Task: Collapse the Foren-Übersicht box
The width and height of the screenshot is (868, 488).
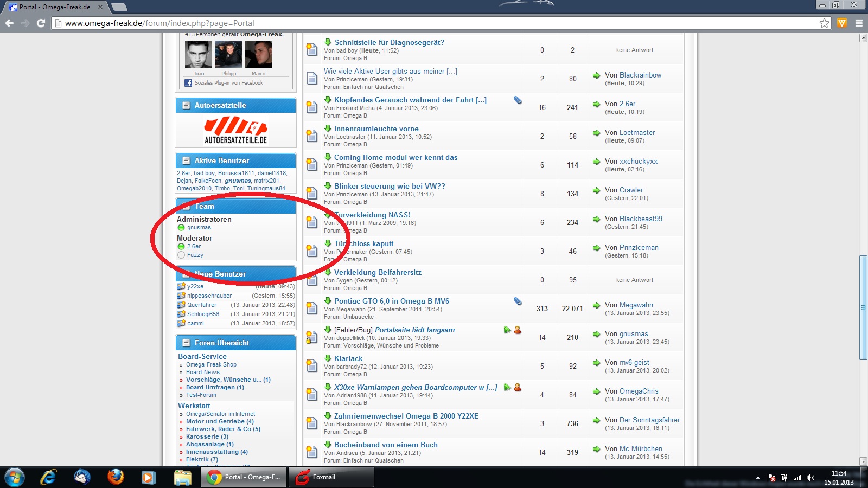Action: pyautogui.click(x=186, y=343)
